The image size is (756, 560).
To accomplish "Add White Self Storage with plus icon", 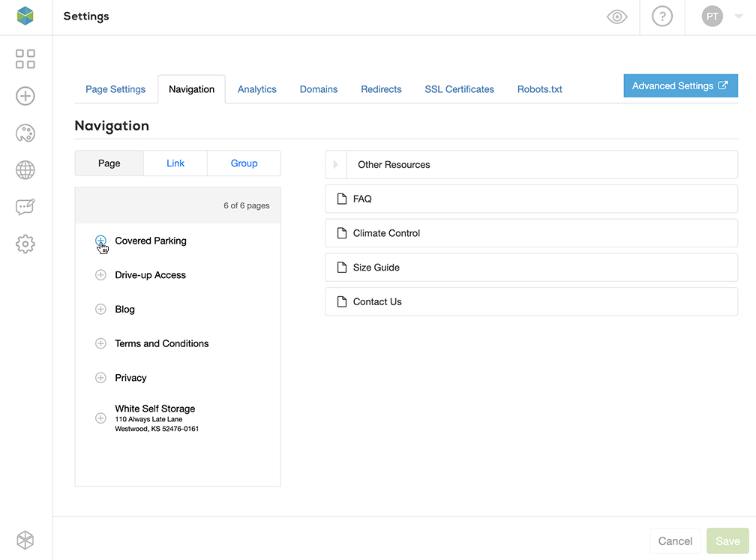I will pyautogui.click(x=100, y=418).
